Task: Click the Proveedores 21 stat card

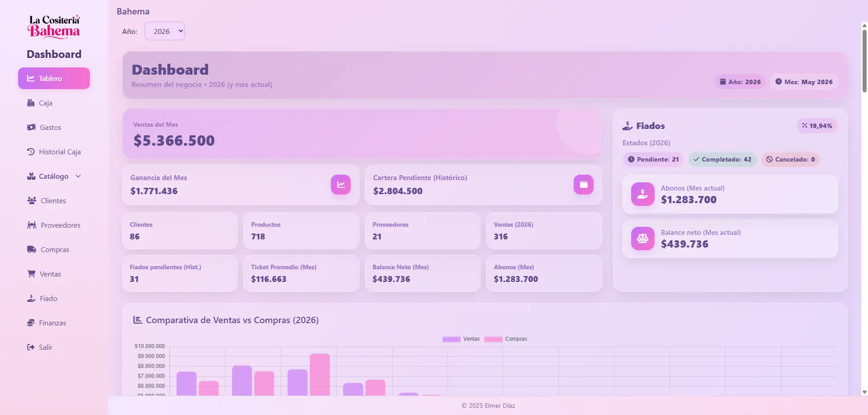Action: coord(423,231)
